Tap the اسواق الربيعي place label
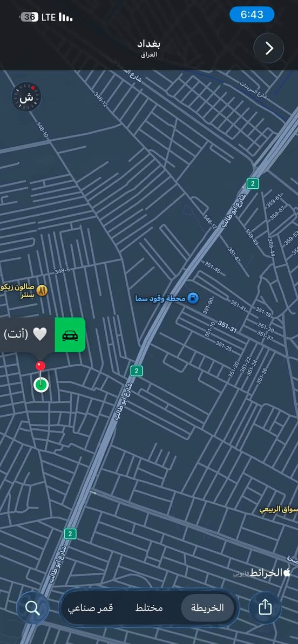The width and height of the screenshot is (298, 644). [x=279, y=510]
